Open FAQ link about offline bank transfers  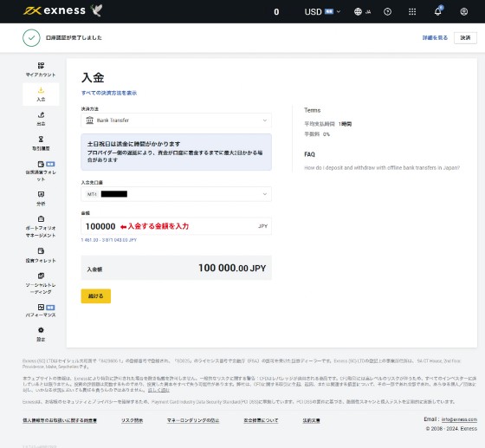[382, 168]
